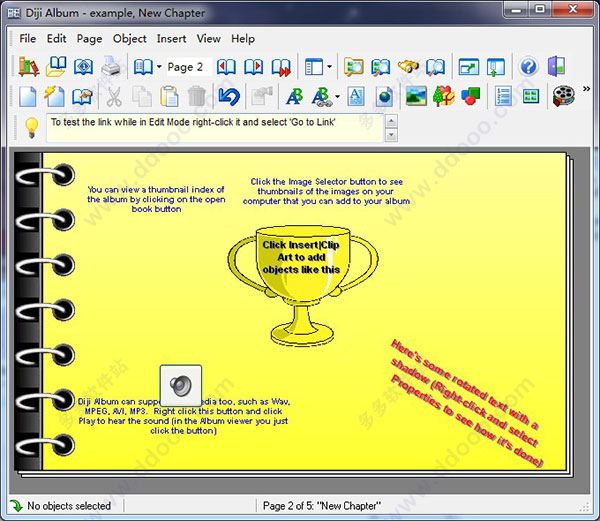Click tip box down arrow

coord(391,135)
